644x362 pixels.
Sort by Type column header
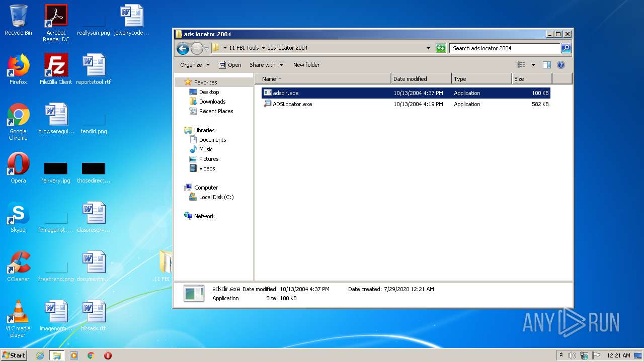[481, 79]
